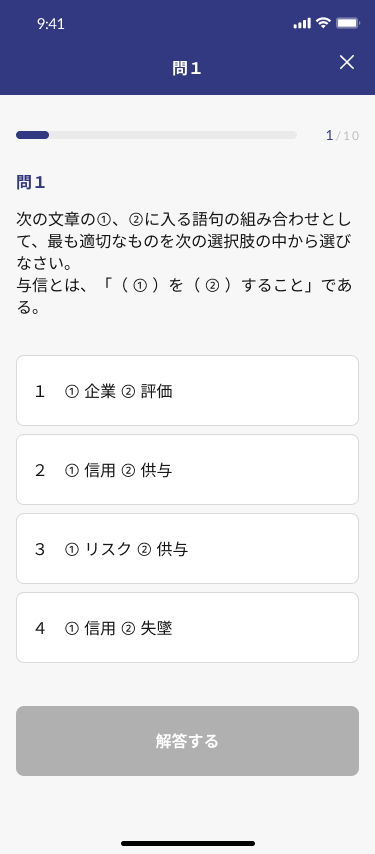Click the unfilled gray progress track
This screenshot has height=854, width=375.
point(173,135)
